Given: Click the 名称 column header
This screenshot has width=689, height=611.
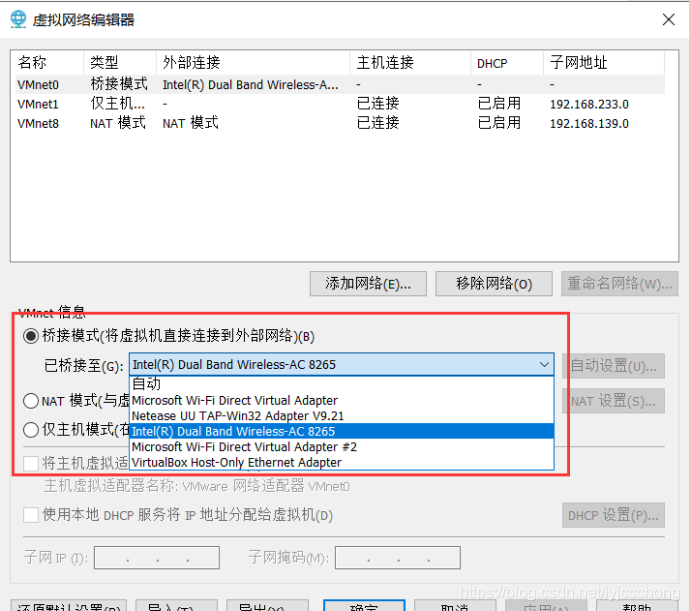Looking at the screenshot, I should [48, 62].
